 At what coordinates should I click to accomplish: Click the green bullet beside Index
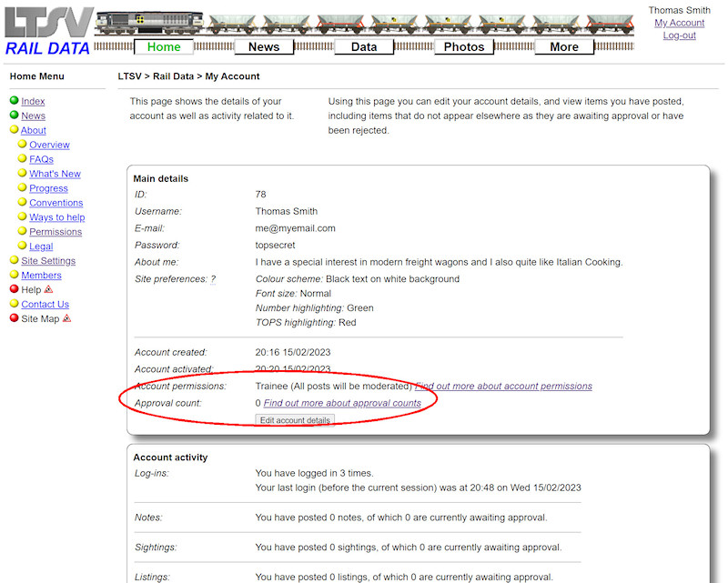(15, 101)
